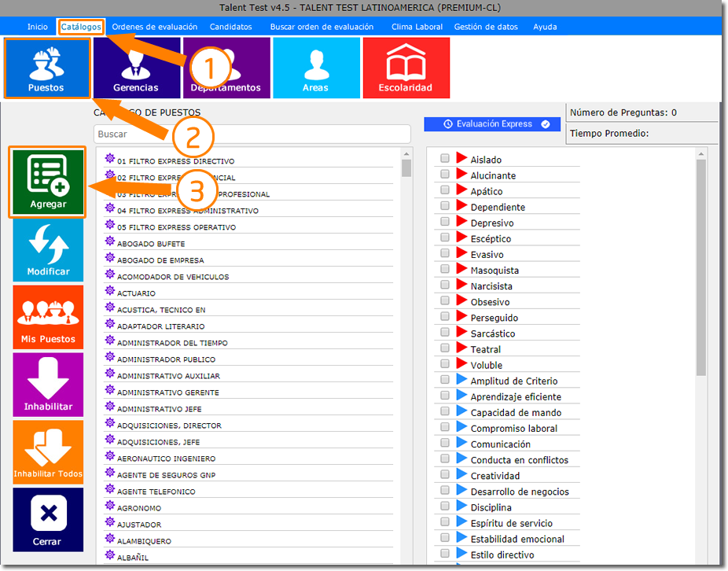Open the Clima Laboral menu
This screenshot has width=728, height=571.
pos(417,27)
